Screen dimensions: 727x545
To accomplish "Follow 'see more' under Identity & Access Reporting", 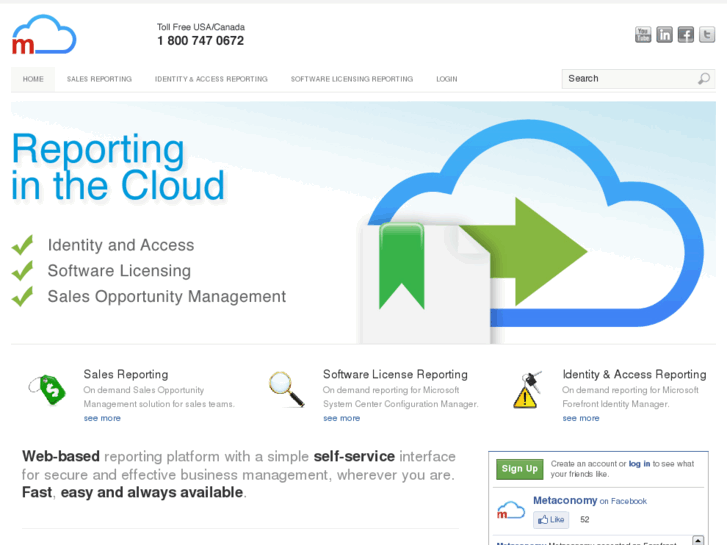I will tap(581, 418).
